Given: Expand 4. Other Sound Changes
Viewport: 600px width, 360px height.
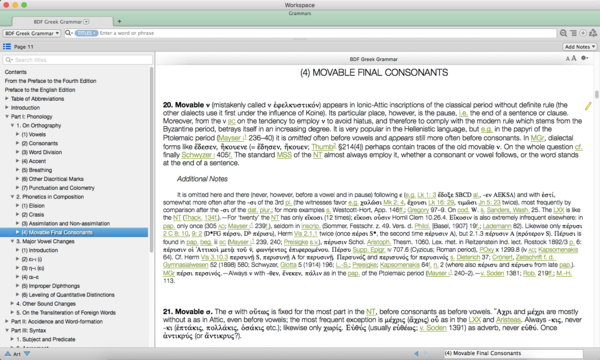Looking at the screenshot, I should (x=12, y=303).
